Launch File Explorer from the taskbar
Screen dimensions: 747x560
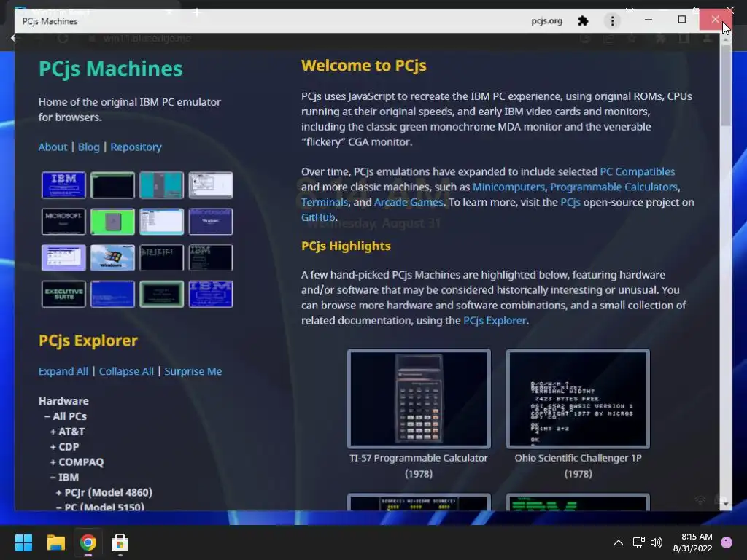click(55, 542)
